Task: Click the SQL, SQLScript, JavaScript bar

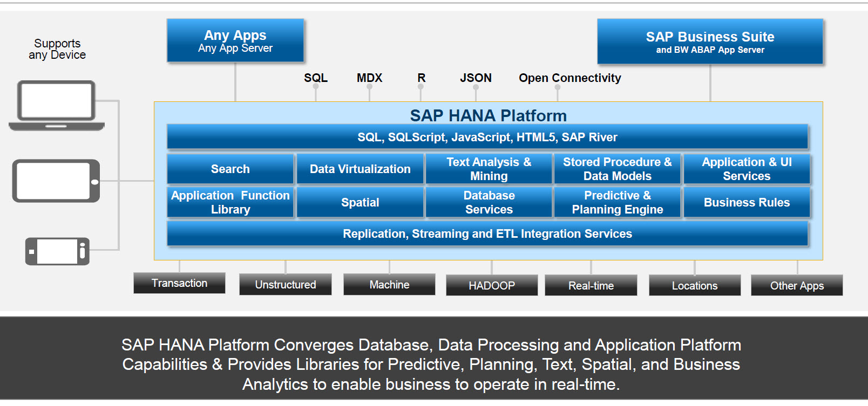Action: point(487,137)
